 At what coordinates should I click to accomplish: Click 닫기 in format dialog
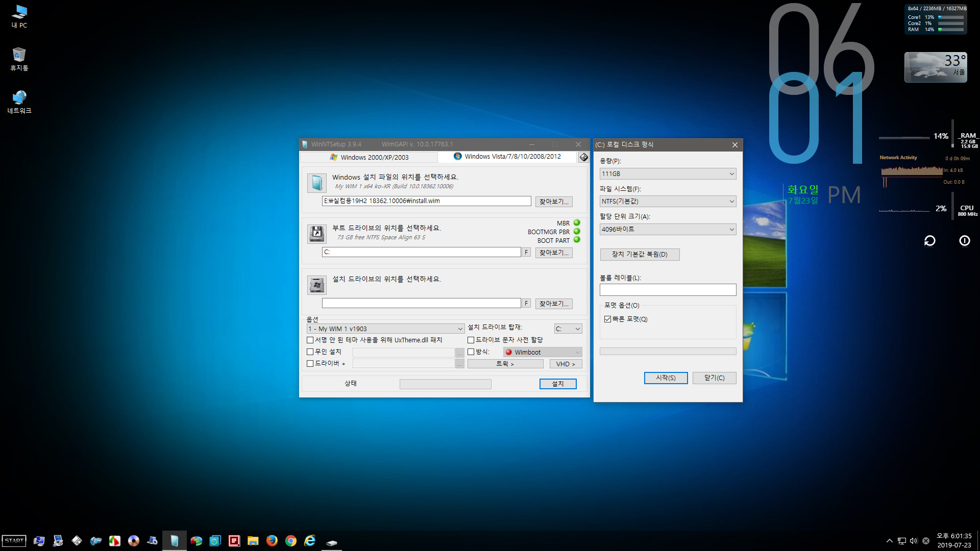pyautogui.click(x=714, y=378)
